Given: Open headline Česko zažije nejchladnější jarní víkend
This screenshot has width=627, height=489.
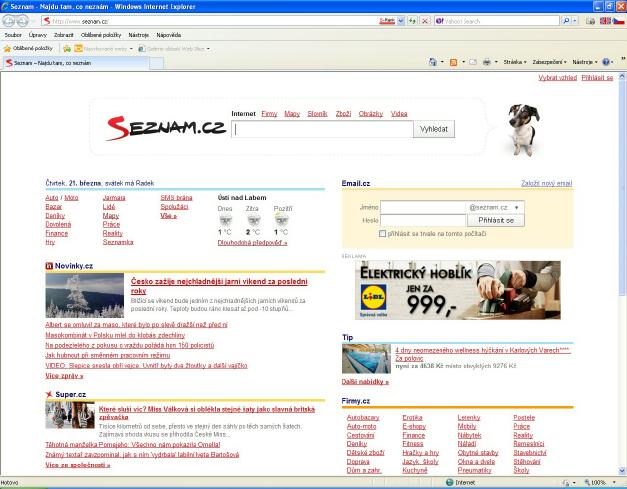Looking at the screenshot, I should click(219, 286).
